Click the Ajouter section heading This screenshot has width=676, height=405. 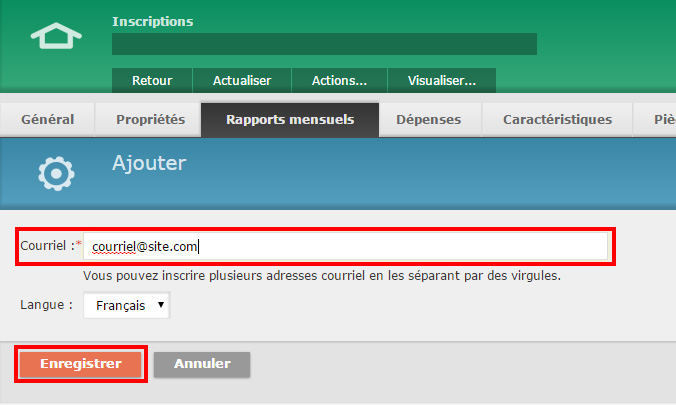tap(149, 162)
